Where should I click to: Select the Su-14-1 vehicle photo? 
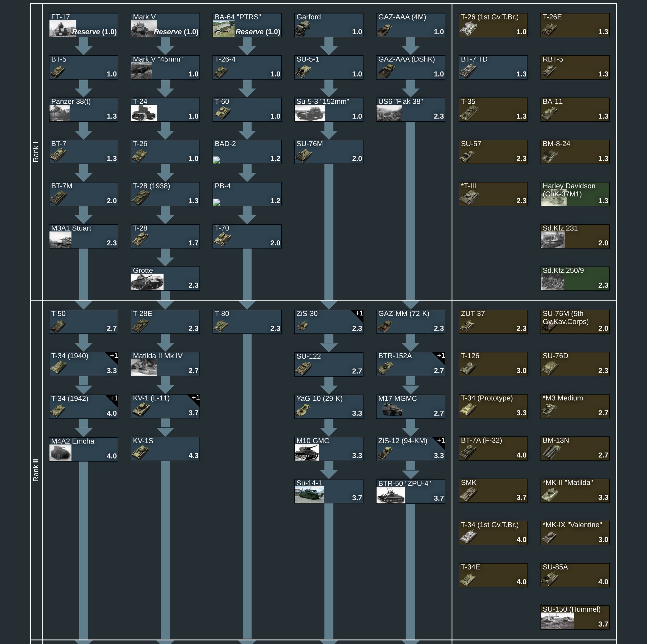[x=309, y=495]
